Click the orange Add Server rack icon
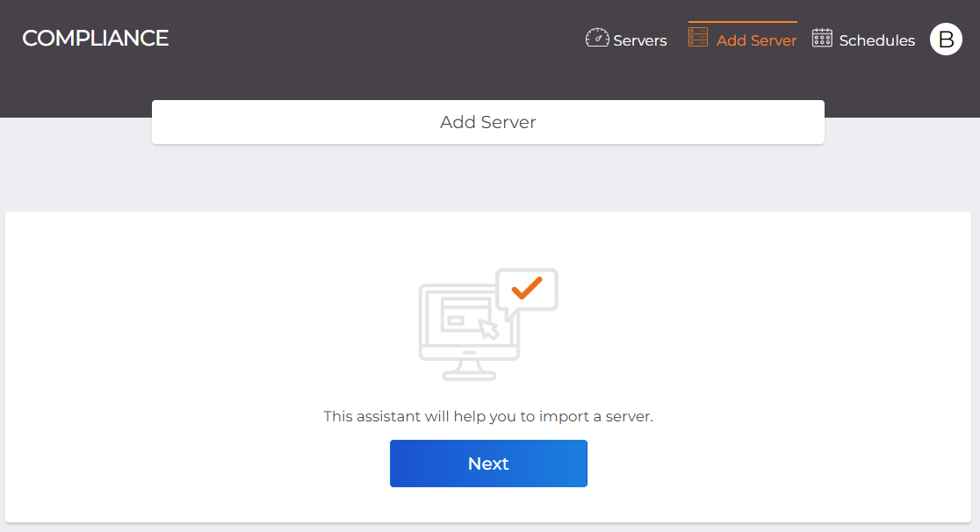 [698, 38]
